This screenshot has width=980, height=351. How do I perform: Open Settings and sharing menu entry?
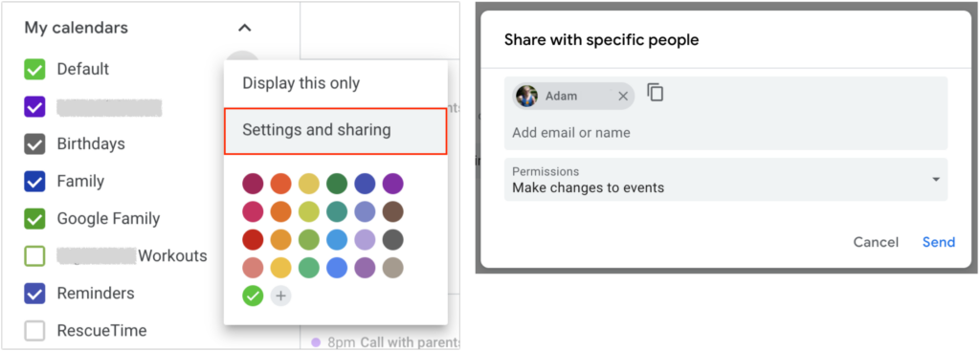[336, 130]
